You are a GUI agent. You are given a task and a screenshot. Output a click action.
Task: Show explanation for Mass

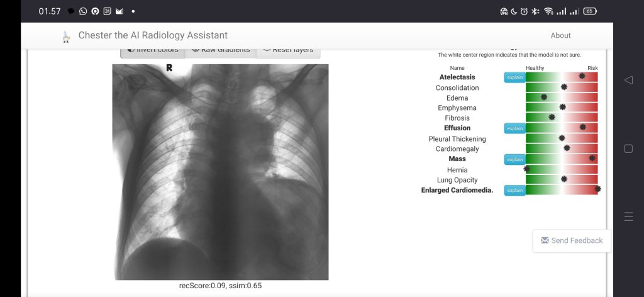tap(514, 159)
